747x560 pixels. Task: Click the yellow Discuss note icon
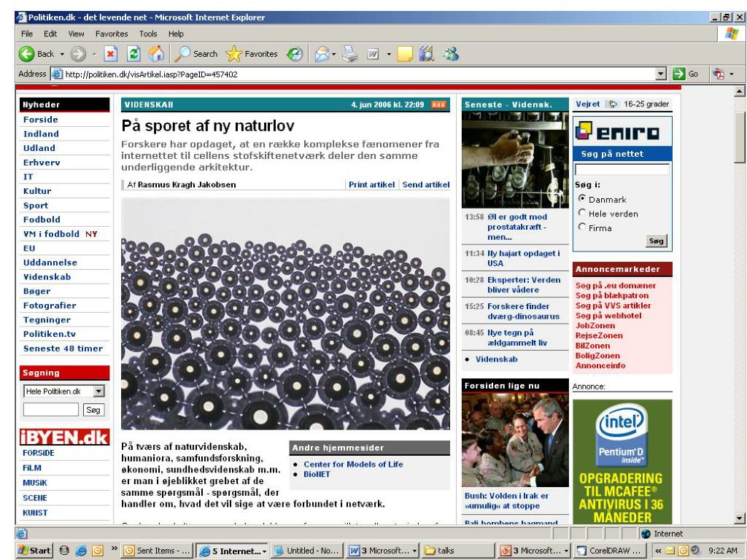(x=404, y=54)
